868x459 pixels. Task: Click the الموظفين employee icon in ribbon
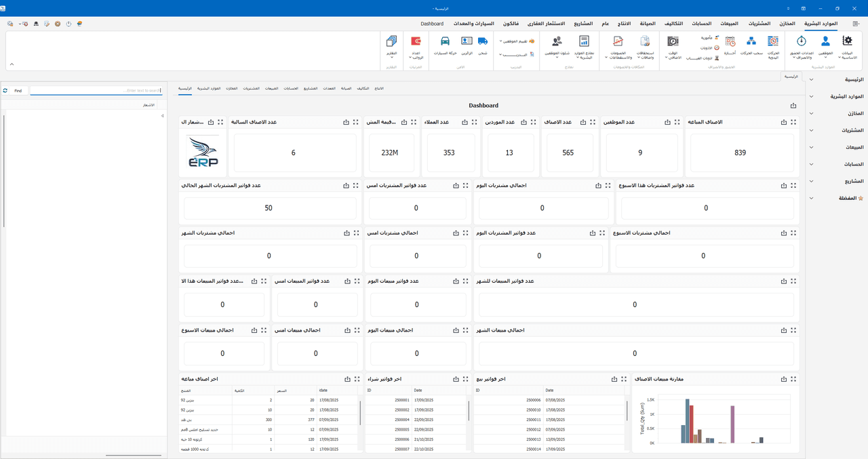(825, 47)
